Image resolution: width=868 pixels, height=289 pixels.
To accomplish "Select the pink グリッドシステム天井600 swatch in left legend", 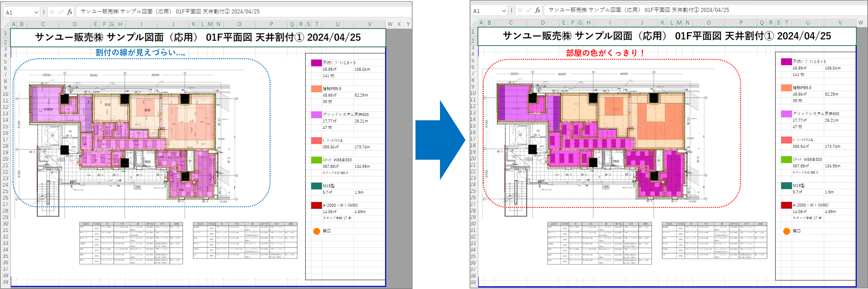I will (x=316, y=115).
